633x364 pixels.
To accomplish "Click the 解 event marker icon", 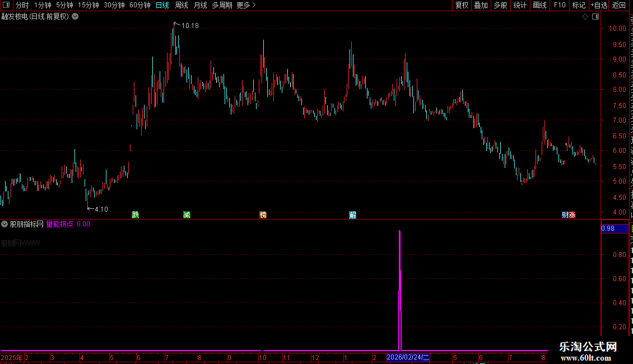I will (352, 214).
